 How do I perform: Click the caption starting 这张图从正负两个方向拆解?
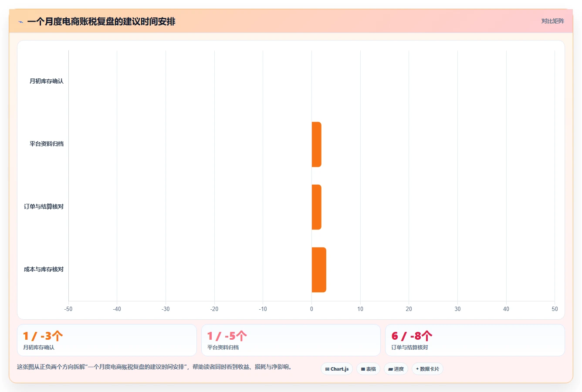(x=154, y=367)
